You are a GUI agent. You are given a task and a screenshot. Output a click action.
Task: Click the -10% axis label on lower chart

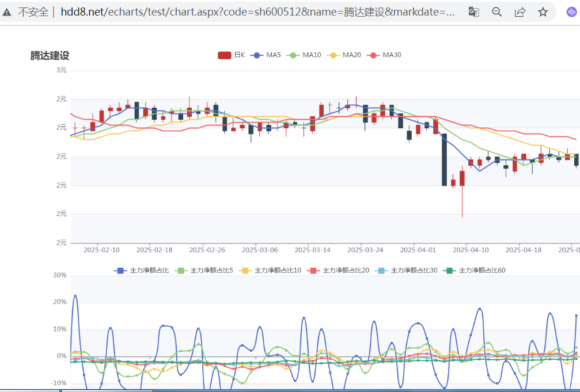click(59, 383)
